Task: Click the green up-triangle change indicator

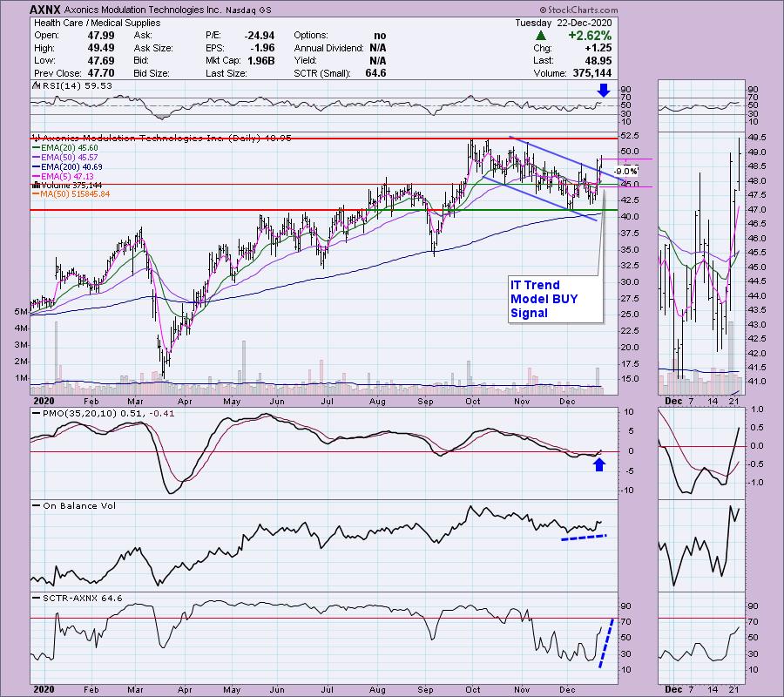Action: [x=540, y=36]
